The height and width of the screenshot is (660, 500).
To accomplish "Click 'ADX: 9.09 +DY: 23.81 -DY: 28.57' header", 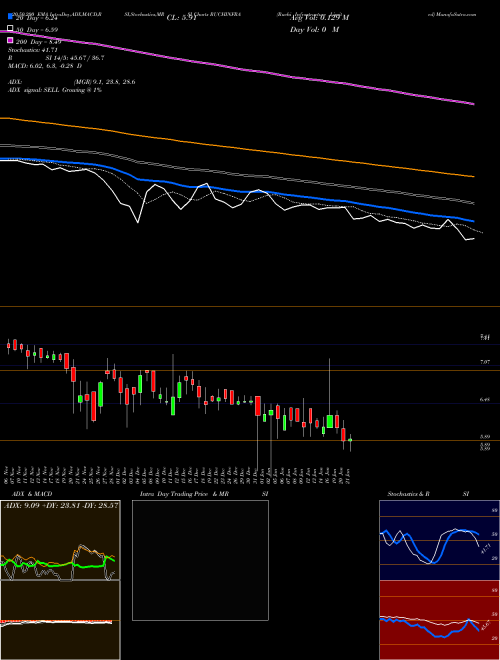I will pos(61,505).
